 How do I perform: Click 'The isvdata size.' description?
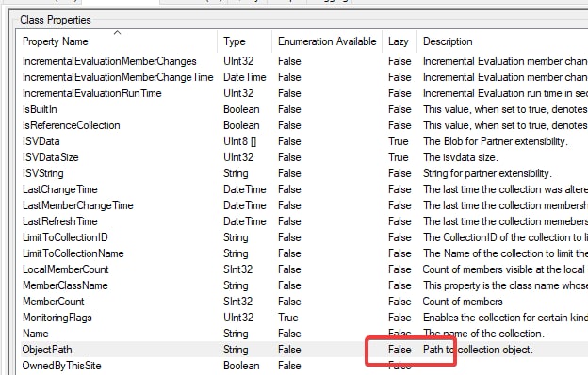pyautogui.click(x=461, y=157)
